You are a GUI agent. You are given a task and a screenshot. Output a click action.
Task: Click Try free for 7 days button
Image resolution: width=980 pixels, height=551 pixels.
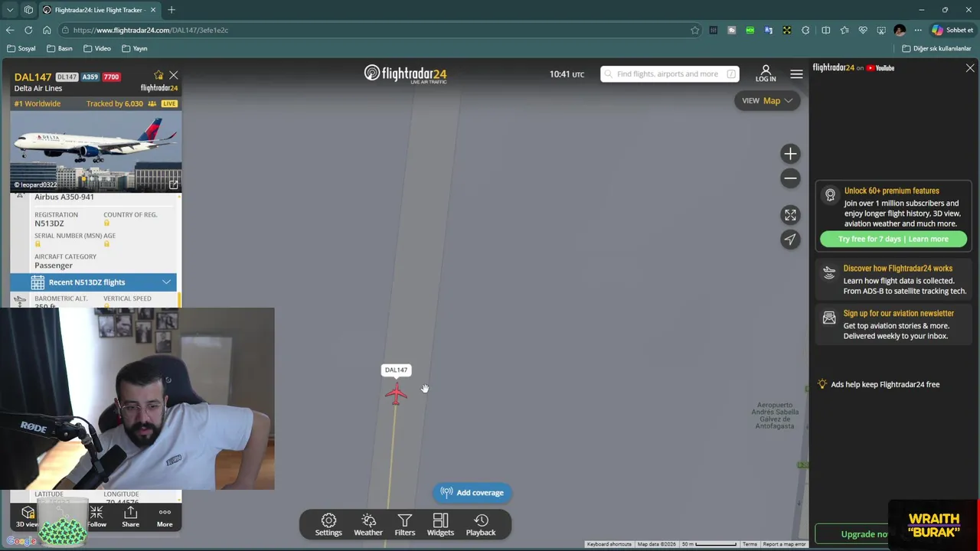click(x=893, y=239)
